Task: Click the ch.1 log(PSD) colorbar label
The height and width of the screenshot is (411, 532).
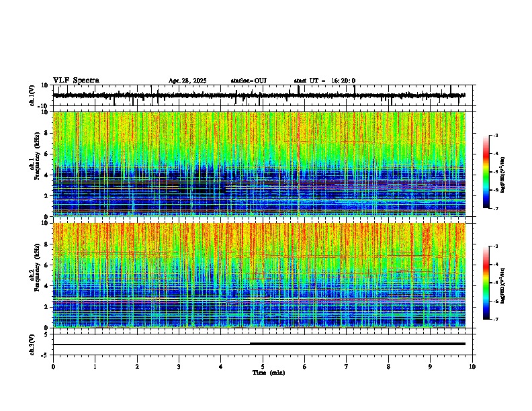Action: [x=502, y=175]
